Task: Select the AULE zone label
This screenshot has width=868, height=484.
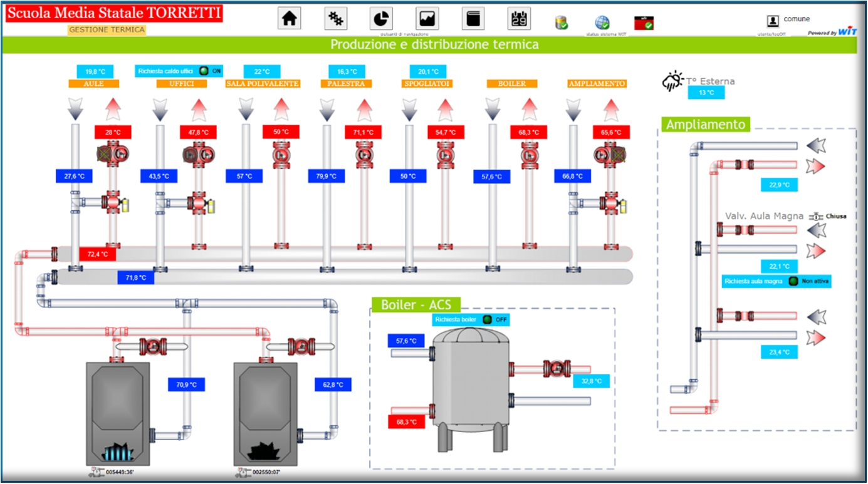Action: pos(93,83)
